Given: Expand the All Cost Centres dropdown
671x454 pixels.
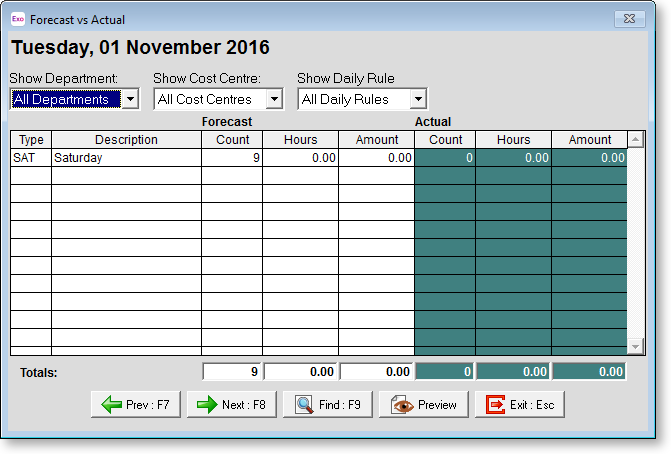Looking at the screenshot, I should coord(274,100).
